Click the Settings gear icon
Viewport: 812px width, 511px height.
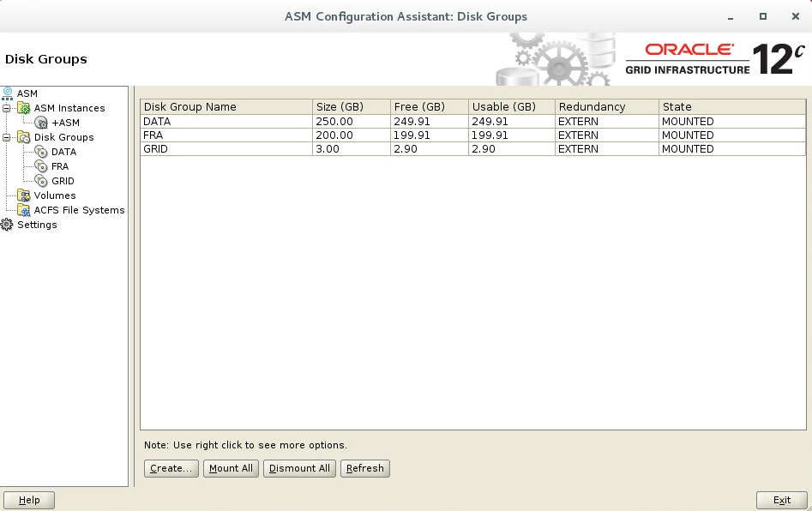(x=7, y=225)
